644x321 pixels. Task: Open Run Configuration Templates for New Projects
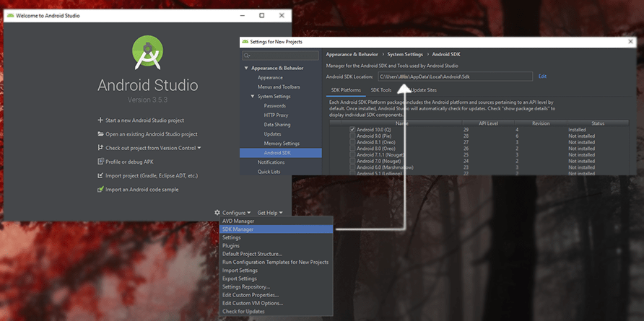pos(276,263)
